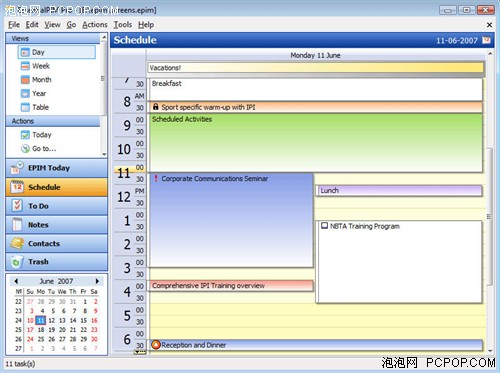The image size is (500, 373).
Task: Open Go to… action icon
Action: tap(25, 149)
